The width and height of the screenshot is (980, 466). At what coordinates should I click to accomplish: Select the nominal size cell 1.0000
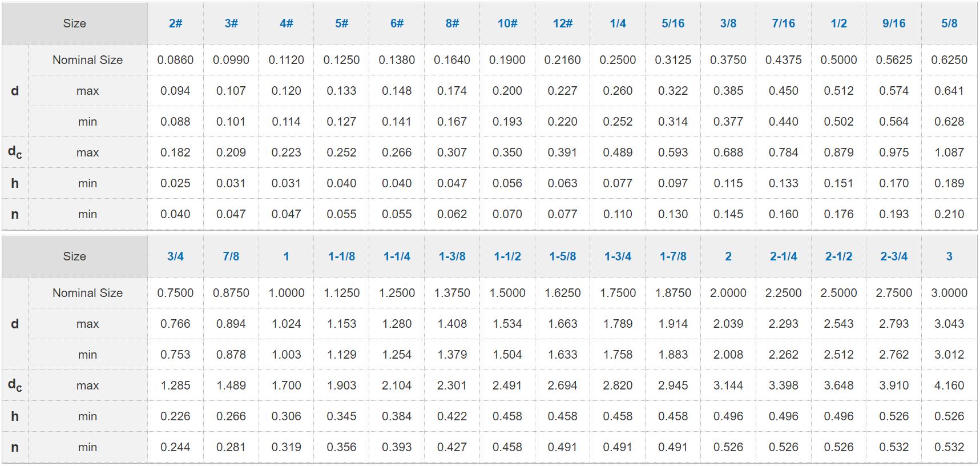[x=286, y=293]
